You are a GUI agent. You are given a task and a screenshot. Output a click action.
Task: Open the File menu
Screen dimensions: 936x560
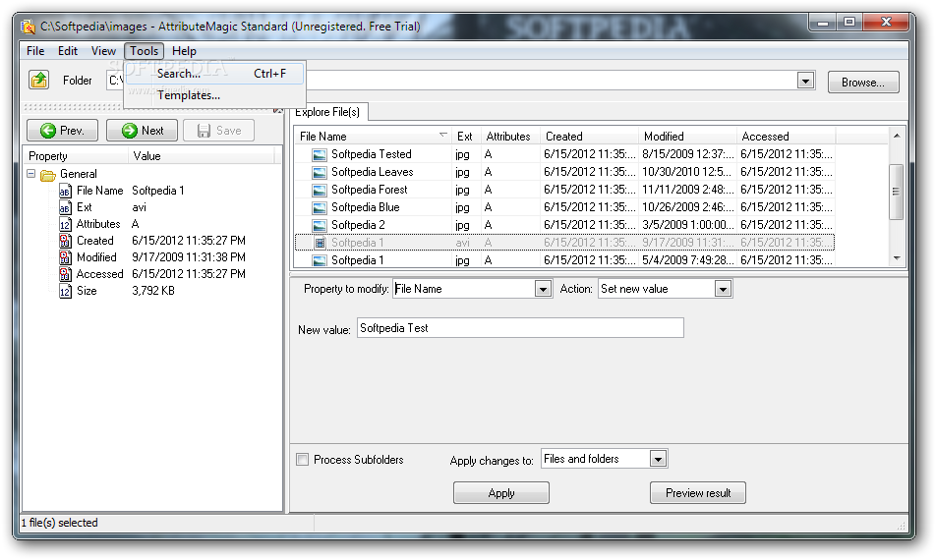pos(35,51)
